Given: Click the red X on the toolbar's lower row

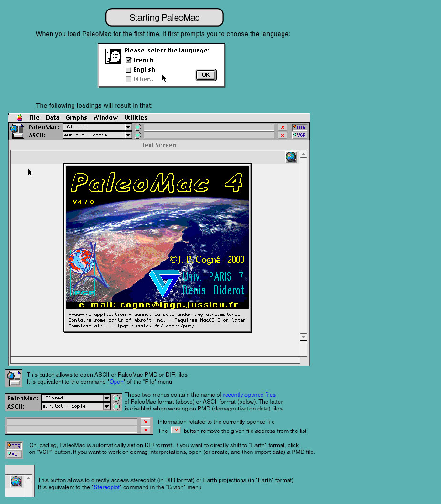Looking at the screenshot, I should (283, 136).
